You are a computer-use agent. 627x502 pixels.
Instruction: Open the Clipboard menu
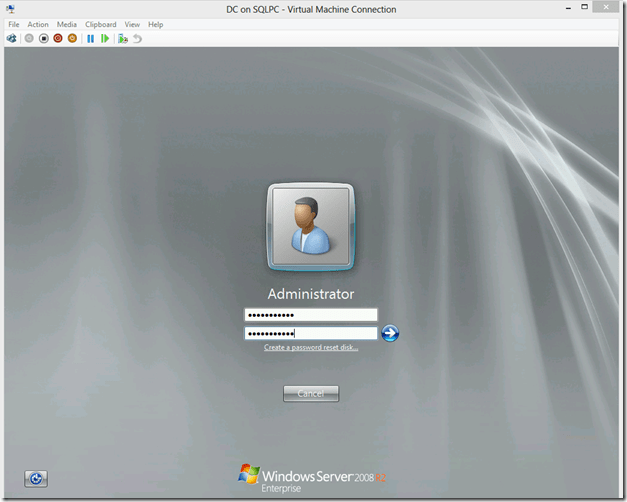pyautogui.click(x=100, y=24)
